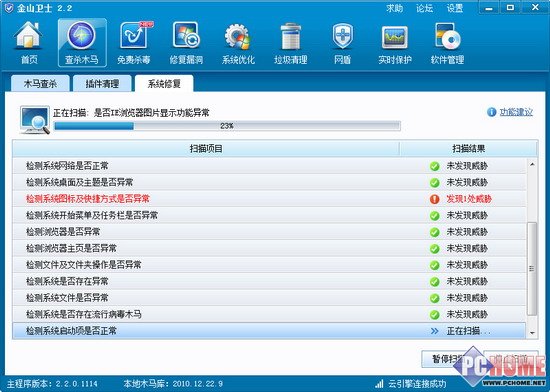Select row 检测系统是否存在流行病毒木马
The height and width of the screenshot is (392, 550).
[x=269, y=315]
